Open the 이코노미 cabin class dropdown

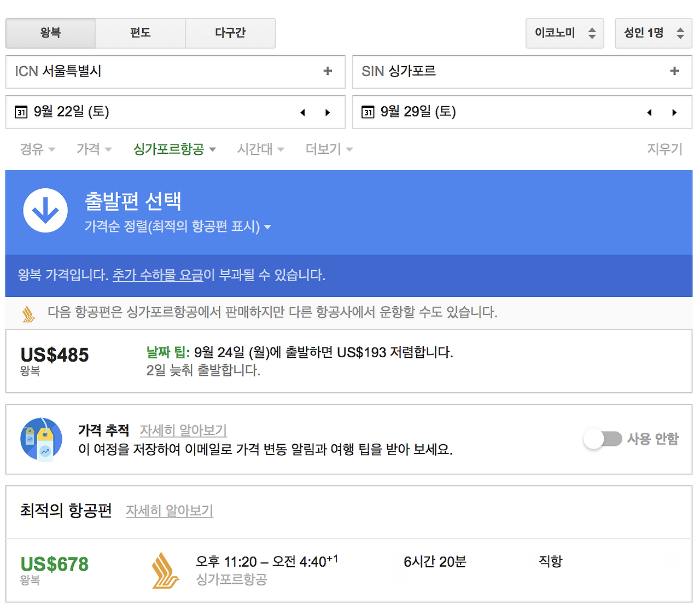tap(565, 33)
